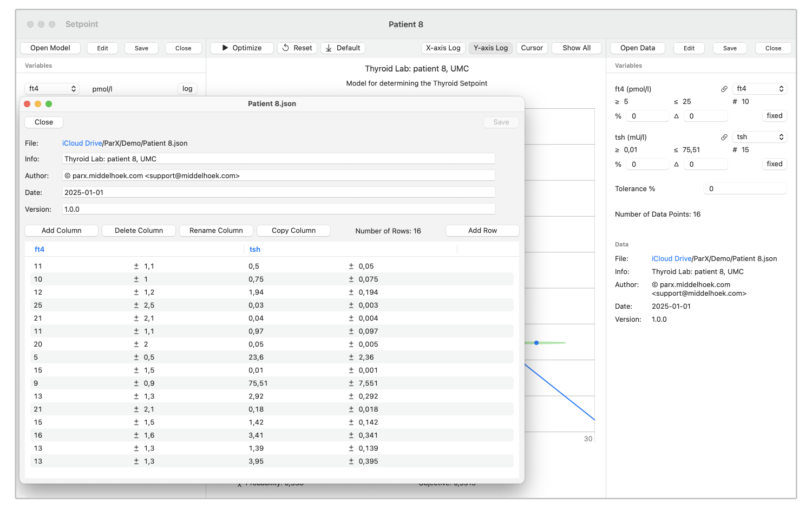Click the Tolerance % input field

click(745, 189)
